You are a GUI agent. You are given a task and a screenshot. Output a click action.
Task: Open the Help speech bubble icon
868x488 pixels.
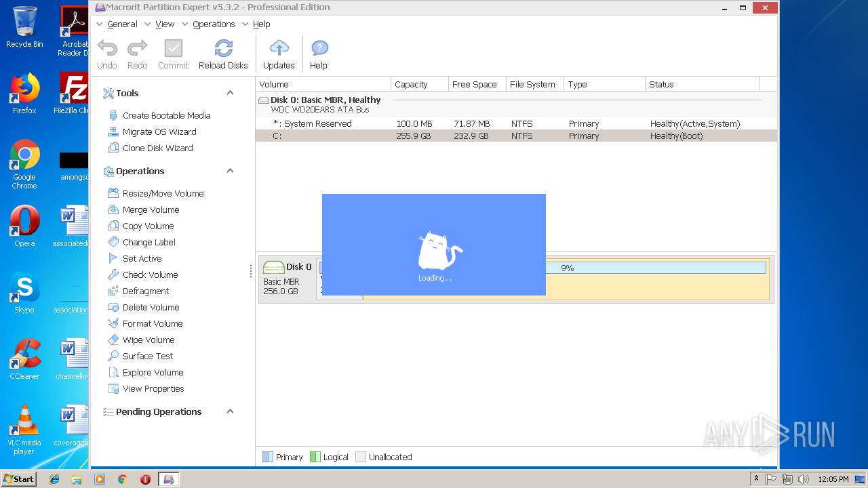(319, 48)
